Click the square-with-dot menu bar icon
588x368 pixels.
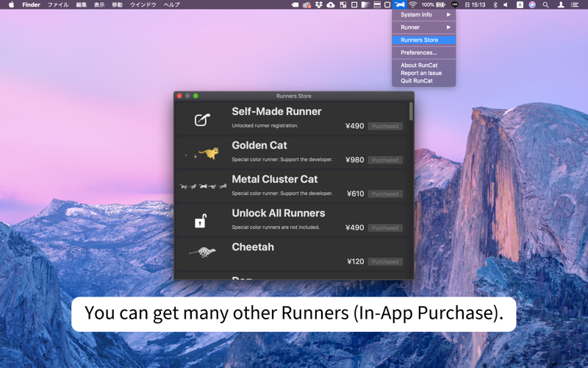[x=354, y=4]
